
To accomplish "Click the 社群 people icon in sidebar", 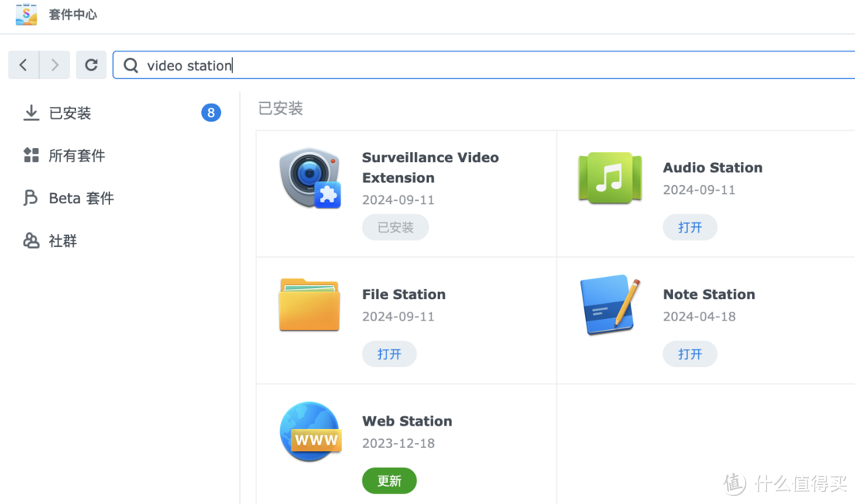I will click(x=30, y=241).
